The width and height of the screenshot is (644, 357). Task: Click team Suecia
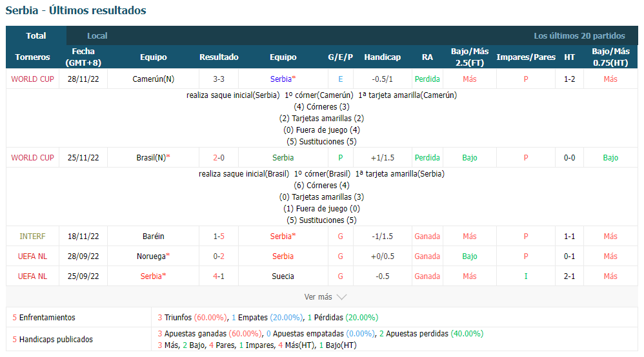click(x=283, y=276)
